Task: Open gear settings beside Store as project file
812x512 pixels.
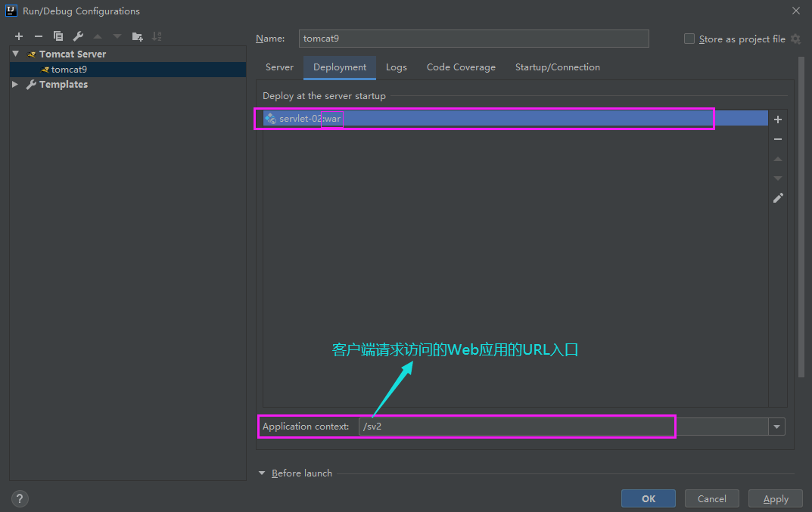Action: coord(796,39)
